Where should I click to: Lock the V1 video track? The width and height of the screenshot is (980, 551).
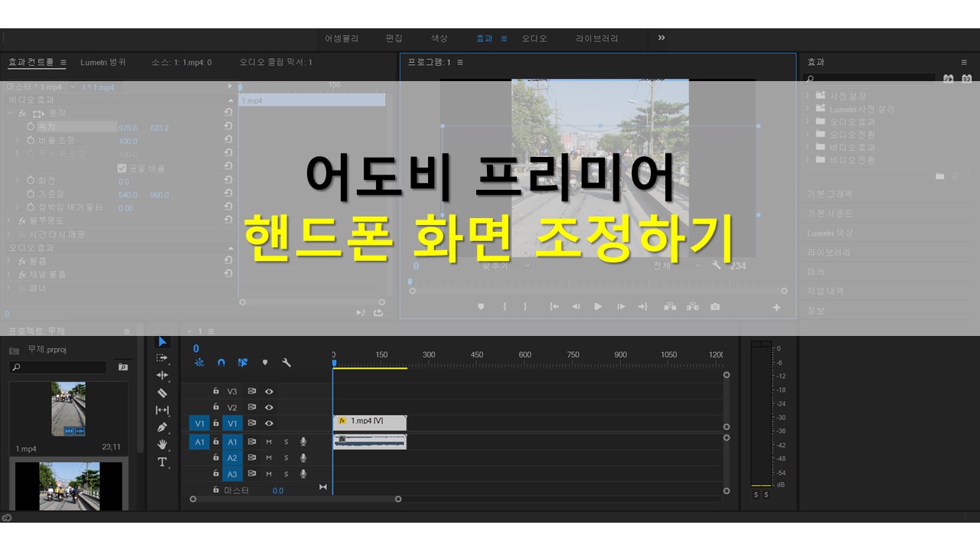[216, 422]
